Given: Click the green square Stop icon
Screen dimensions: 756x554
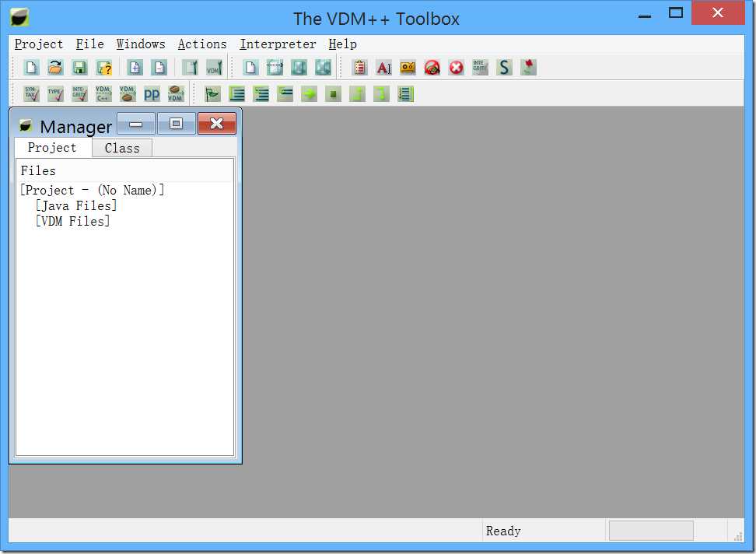Looking at the screenshot, I should [333, 94].
